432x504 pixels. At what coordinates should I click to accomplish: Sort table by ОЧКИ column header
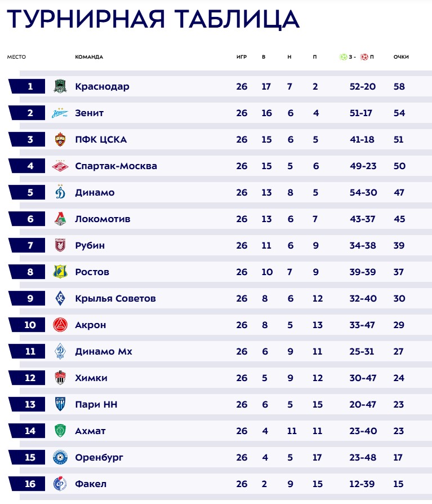(x=401, y=57)
